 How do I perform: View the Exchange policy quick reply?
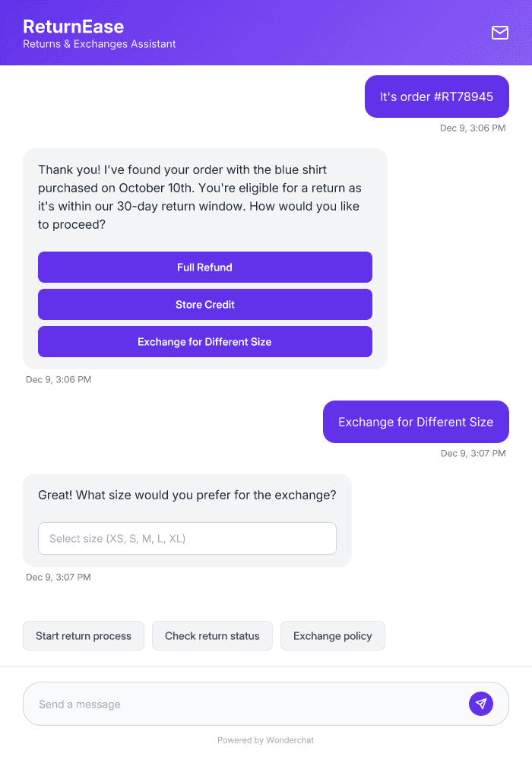tap(333, 635)
